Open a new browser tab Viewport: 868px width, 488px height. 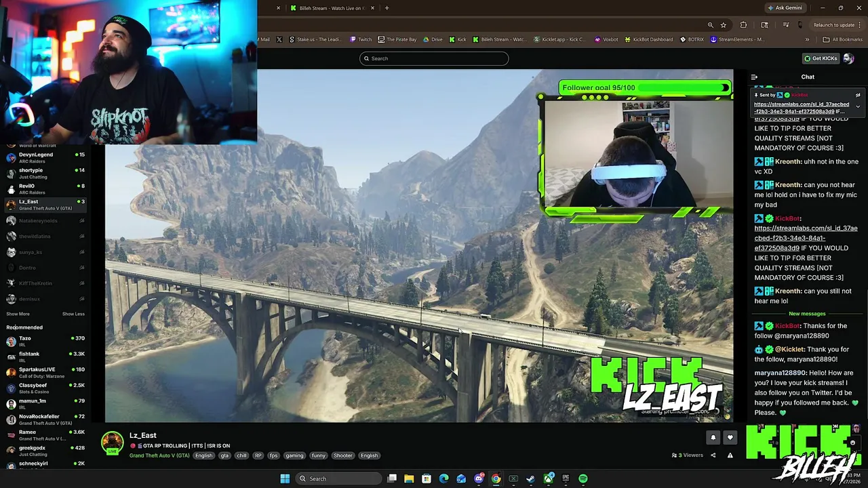(387, 8)
